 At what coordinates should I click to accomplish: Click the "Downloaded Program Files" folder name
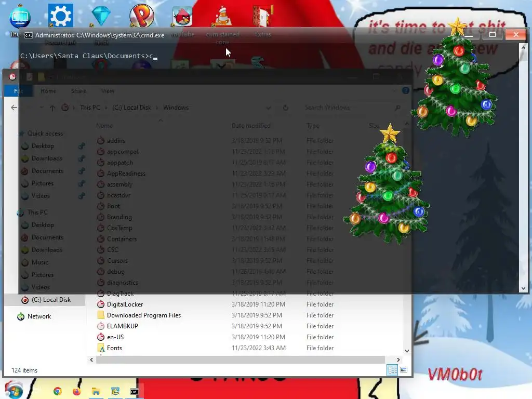[x=144, y=315]
